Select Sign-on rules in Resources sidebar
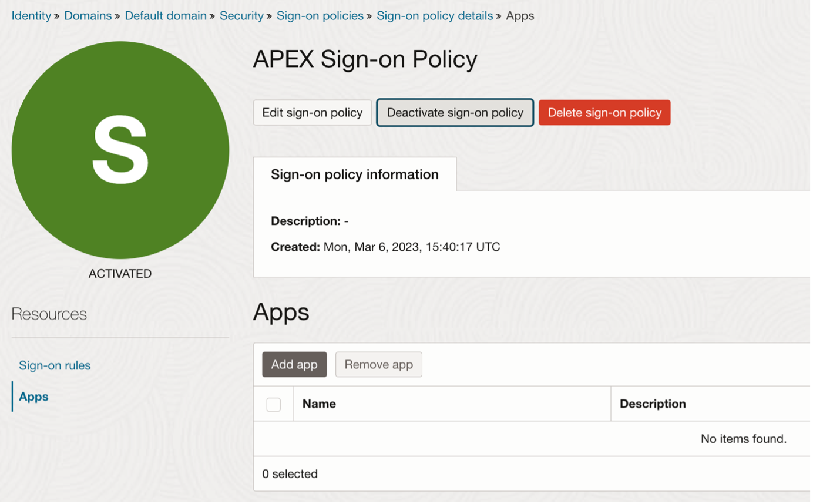The height and width of the screenshot is (504, 813). coord(55,365)
